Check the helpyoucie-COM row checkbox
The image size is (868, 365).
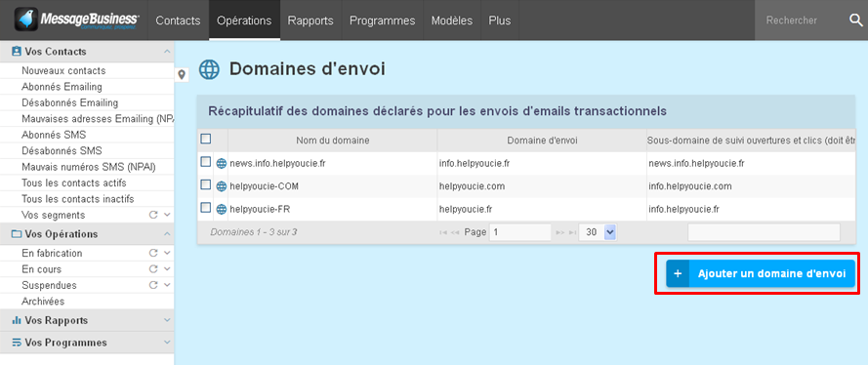205,184
